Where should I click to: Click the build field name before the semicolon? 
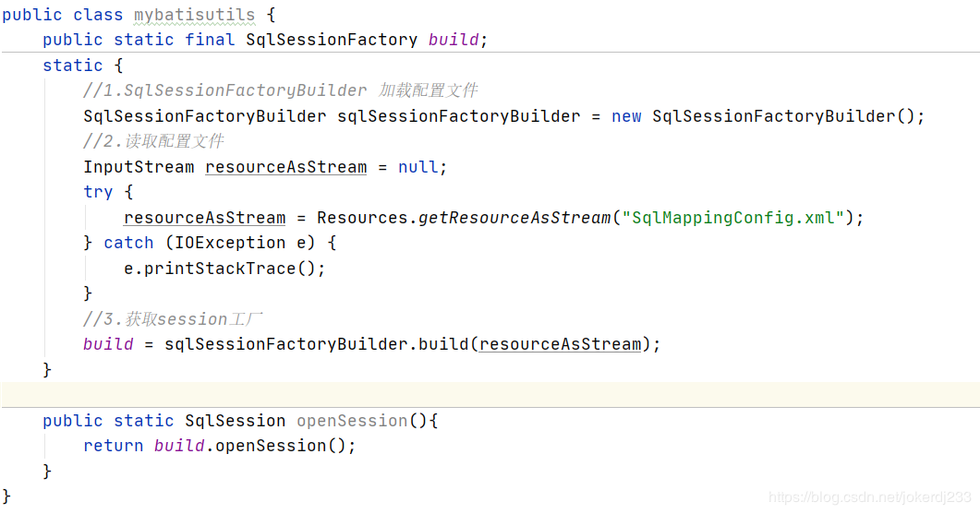[454, 40]
